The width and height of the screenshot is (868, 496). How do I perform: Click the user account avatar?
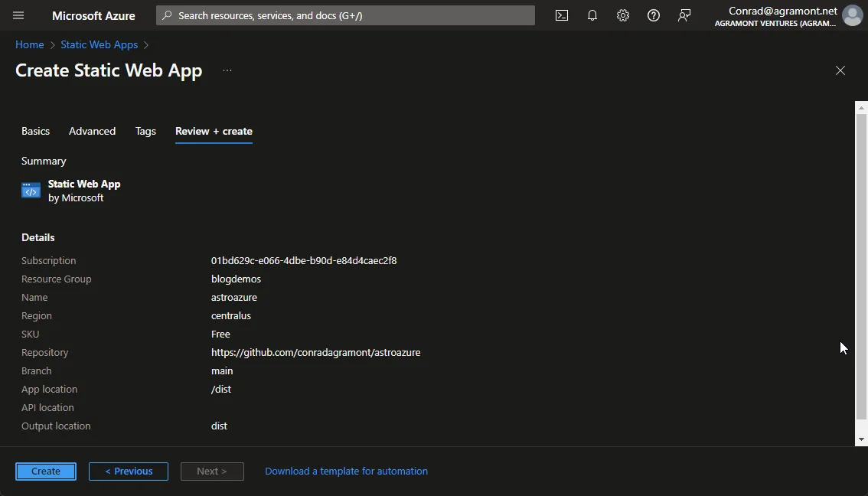point(852,15)
